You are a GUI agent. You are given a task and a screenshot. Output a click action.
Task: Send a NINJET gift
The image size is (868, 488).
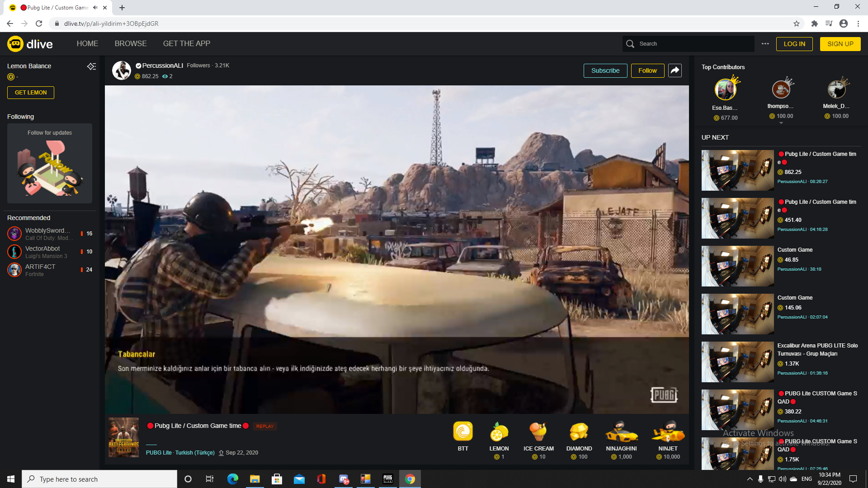point(668,441)
